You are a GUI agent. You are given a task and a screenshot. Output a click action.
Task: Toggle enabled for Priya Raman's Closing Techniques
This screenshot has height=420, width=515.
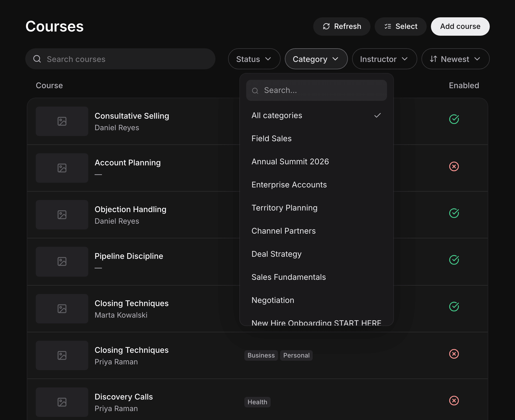[x=454, y=354]
